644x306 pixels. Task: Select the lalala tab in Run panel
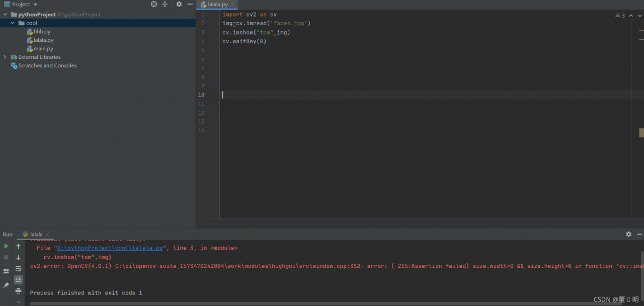36,235
